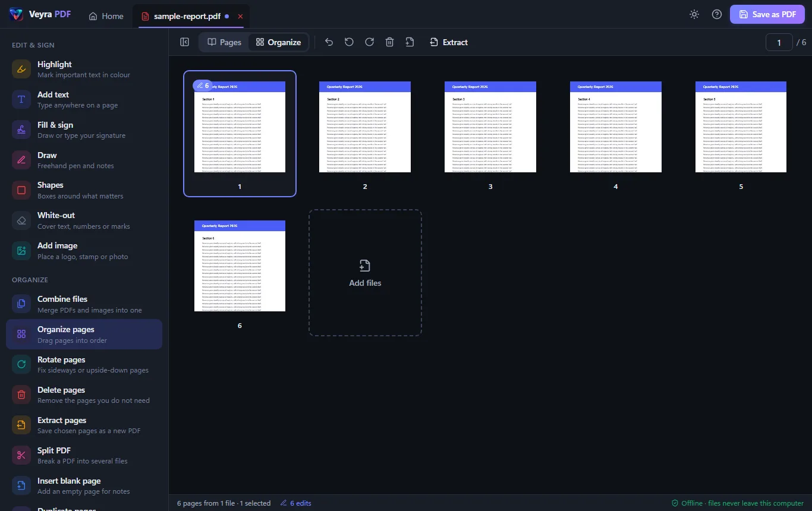This screenshot has height=511, width=812.
Task: Insert blank page toolbar icon
Action: (410, 42)
